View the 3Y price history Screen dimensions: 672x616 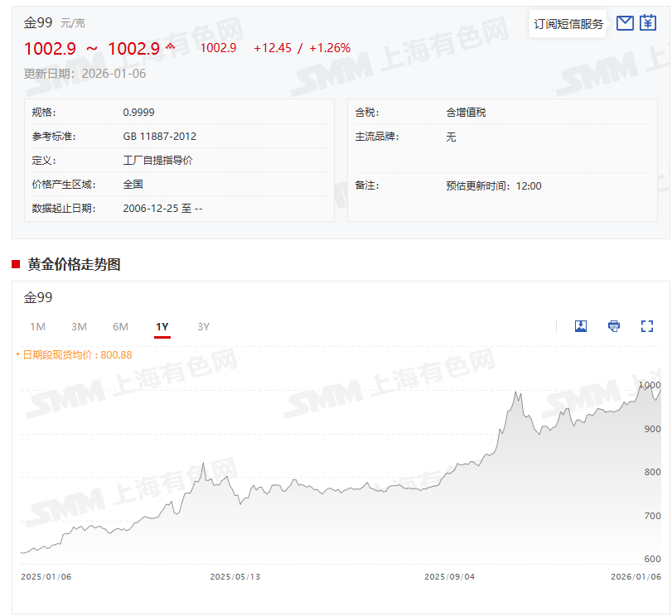tap(203, 327)
